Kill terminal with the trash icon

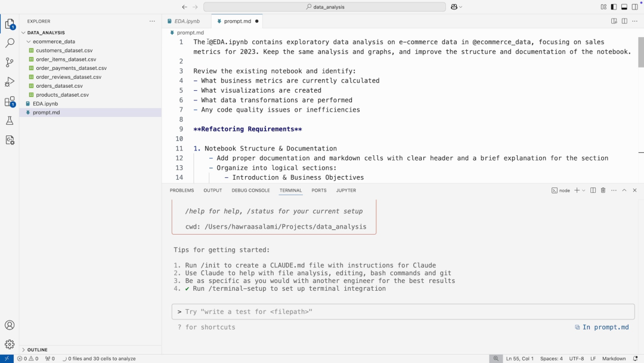603,190
